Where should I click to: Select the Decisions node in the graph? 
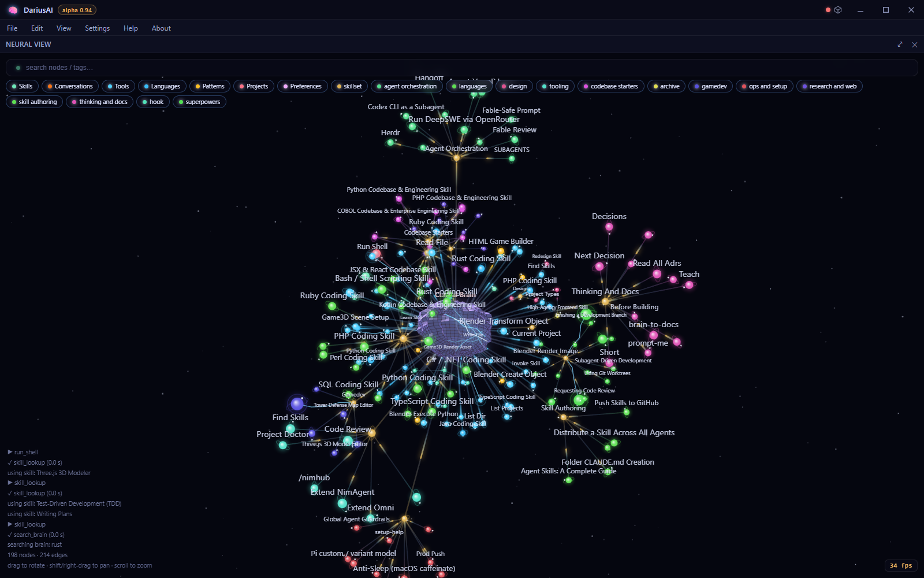tap(609, 227)
